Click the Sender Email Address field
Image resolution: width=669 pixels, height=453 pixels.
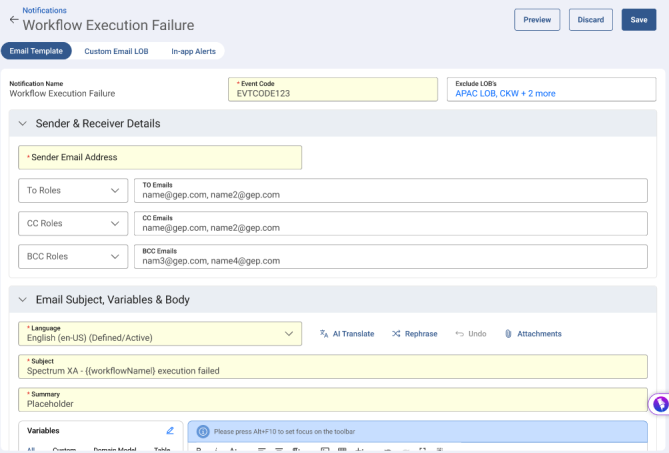click(x=160, y=157)
